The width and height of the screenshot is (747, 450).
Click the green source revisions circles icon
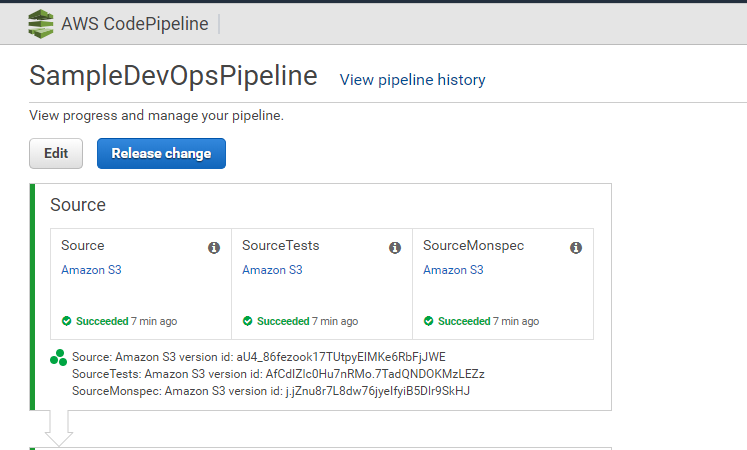coord(58,357)
